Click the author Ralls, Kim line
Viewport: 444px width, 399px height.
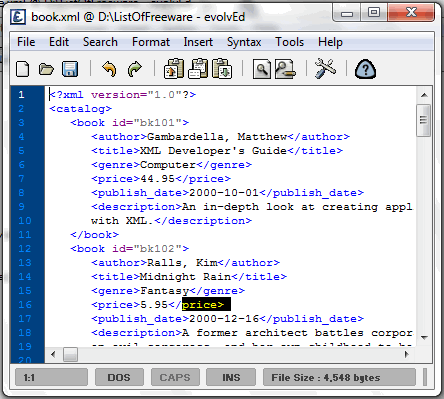click(x=185, y=263)
